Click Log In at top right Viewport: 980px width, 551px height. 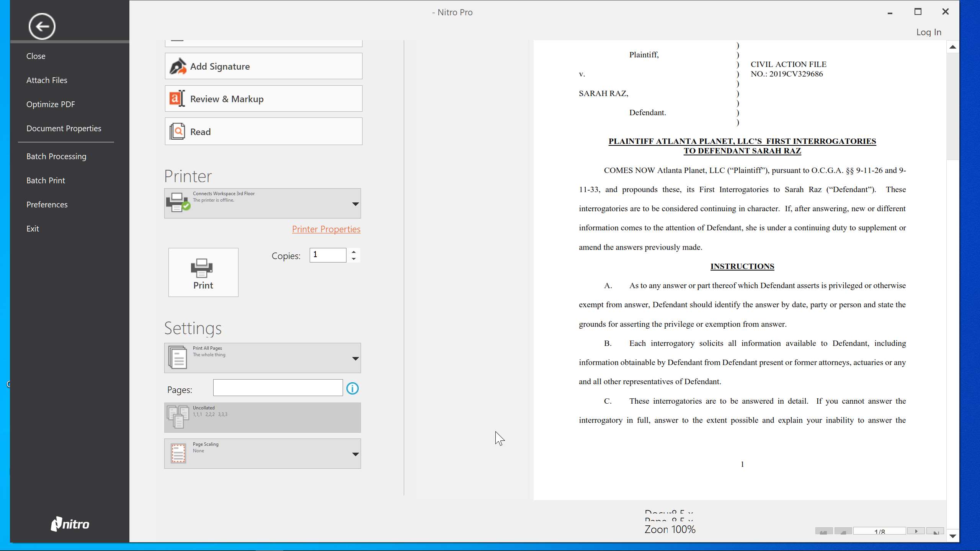click(928, 32)
